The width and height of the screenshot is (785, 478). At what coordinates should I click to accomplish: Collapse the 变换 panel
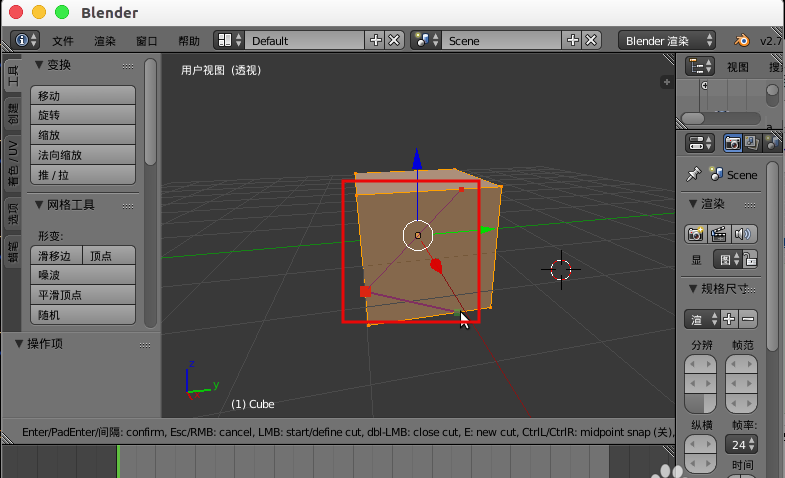click(39, 65)
